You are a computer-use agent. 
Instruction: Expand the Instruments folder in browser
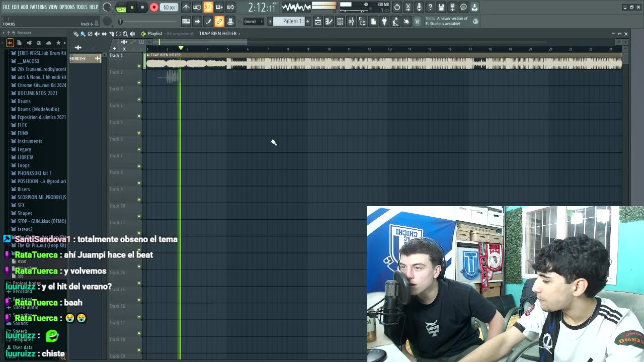(x=30, y=141)
